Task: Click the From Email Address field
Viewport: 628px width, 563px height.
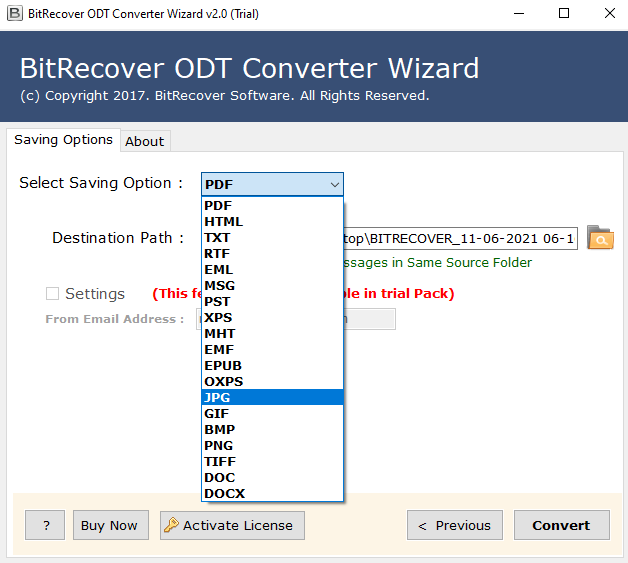Action: coord(369,319)
